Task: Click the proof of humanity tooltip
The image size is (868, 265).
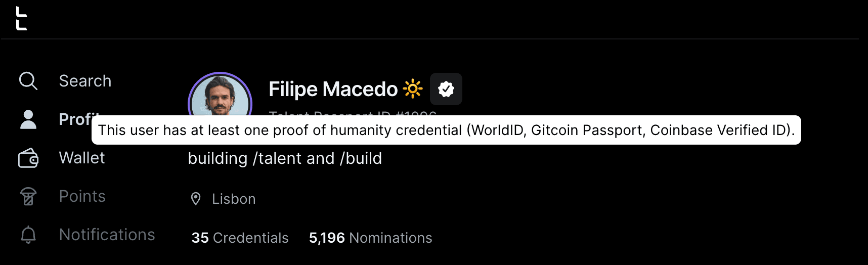Action: 446,130
